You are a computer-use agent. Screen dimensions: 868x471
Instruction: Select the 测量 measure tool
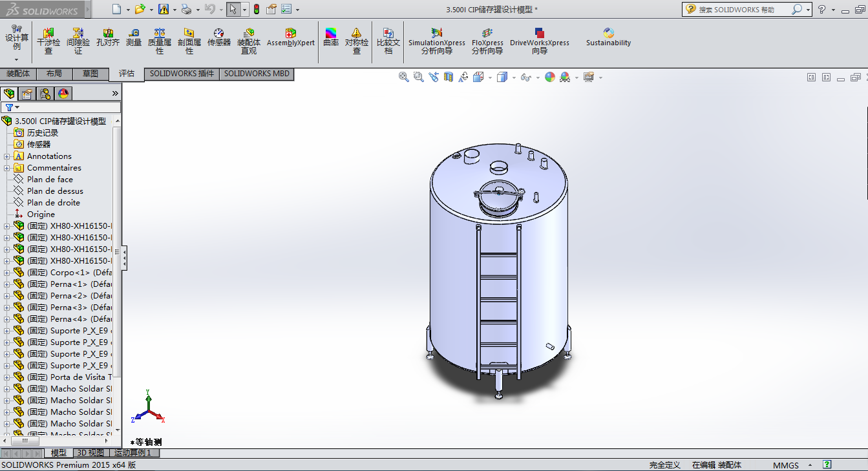134,37
